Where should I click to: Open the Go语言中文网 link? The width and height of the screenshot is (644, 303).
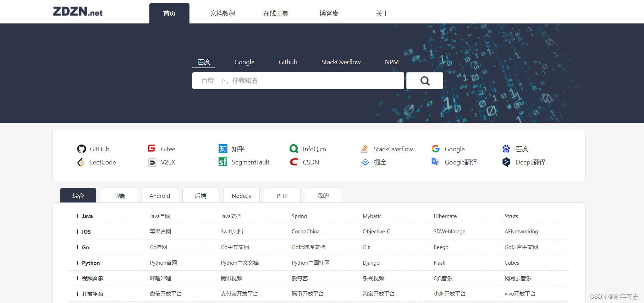pos(521,247)
